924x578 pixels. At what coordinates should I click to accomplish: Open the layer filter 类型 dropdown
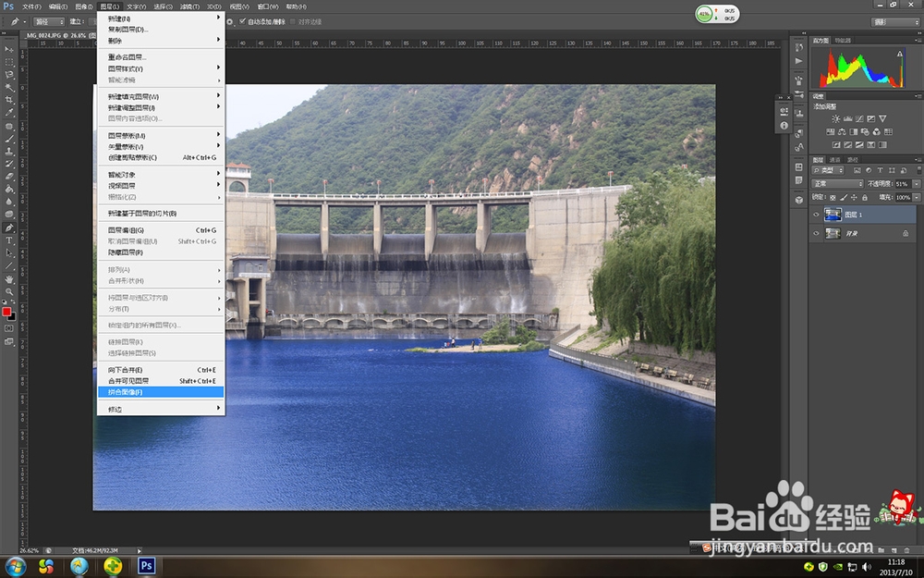pos(827,170)
